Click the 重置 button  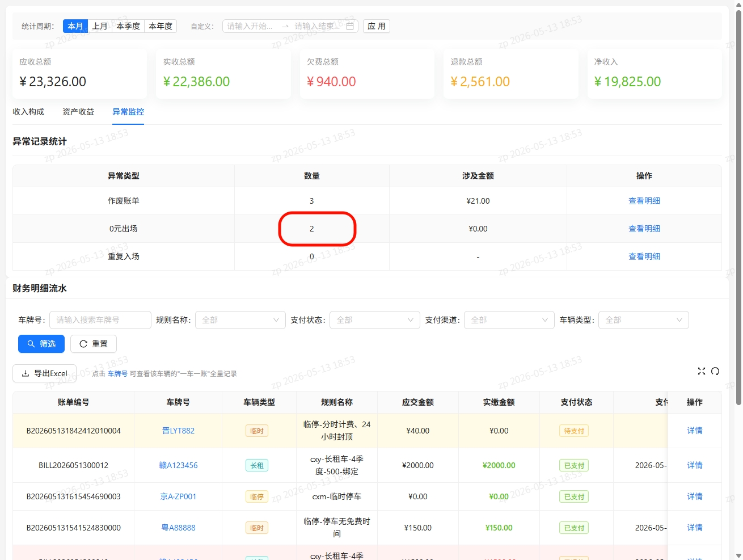(94, 344)
